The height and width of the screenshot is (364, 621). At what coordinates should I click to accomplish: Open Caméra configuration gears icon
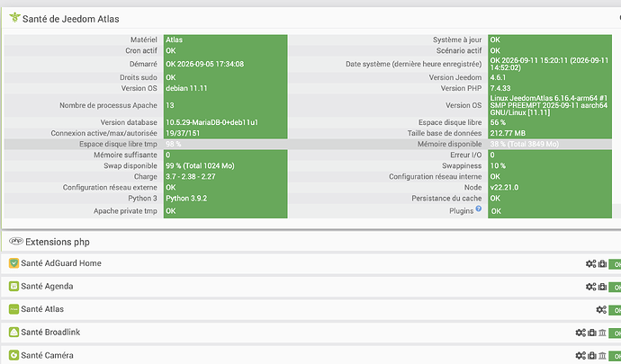click(580, 356)
